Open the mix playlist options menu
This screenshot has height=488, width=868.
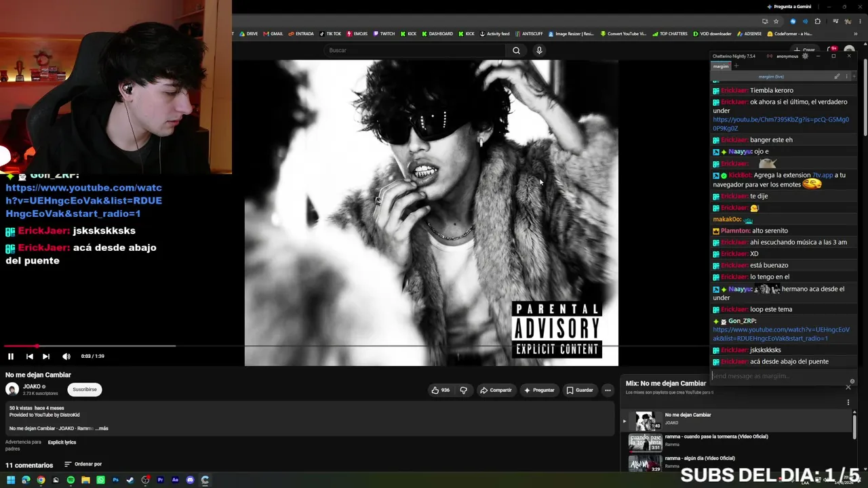[848, 403]
